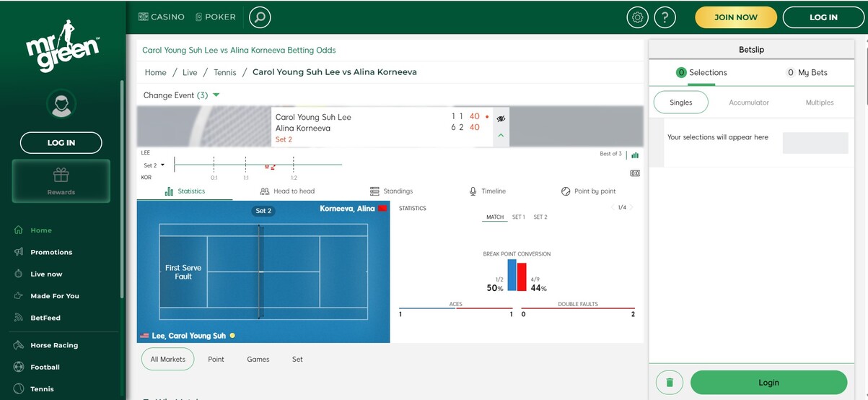Select the Singles bet type
The width and height of the screenshot is (868, 400).
(680, 103)
